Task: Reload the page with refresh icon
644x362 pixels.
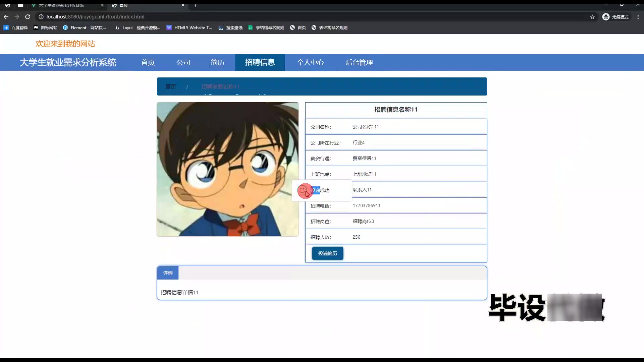Action: coord(28,17)
